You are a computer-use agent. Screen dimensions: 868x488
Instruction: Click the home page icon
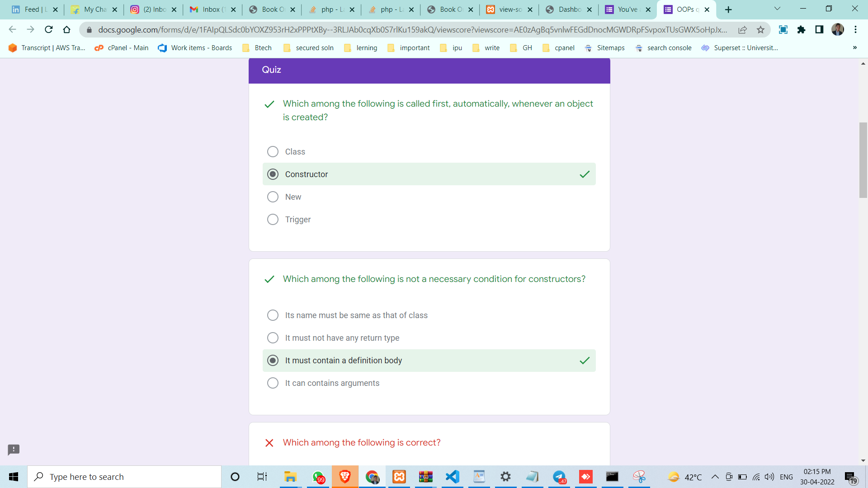[66, 30]
